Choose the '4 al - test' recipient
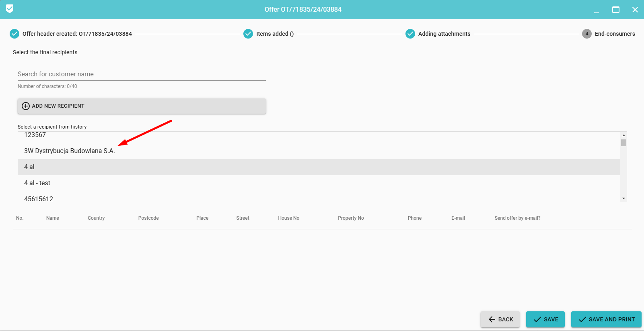Screen dimensions: 644x331 pyautogui.click(x=37, y=183)
